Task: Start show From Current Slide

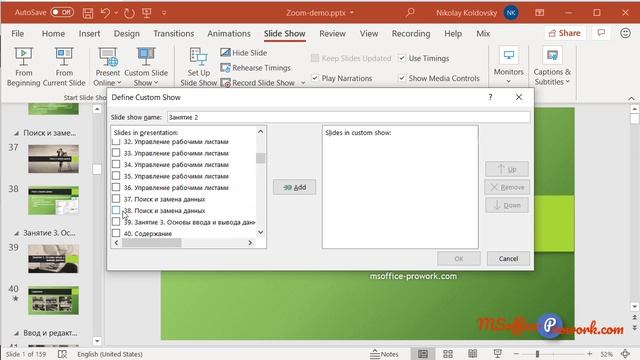Action: click(64, 67)
